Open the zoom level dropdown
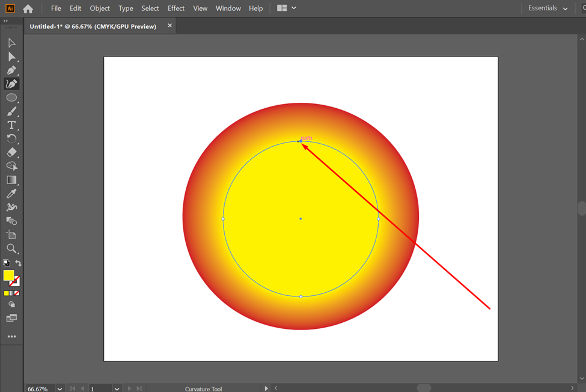 pos(60,388)
